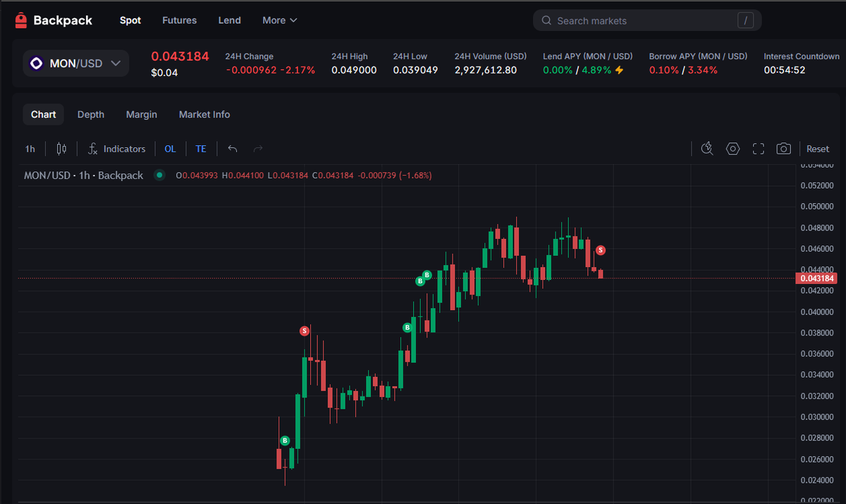Click the 0.050000 price axis label
The image size is (846, 504).
pyautogui.click(x=816, y=207)
